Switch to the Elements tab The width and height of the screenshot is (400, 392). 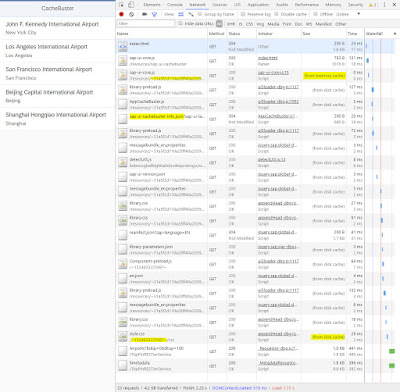[x=152, y=5]
